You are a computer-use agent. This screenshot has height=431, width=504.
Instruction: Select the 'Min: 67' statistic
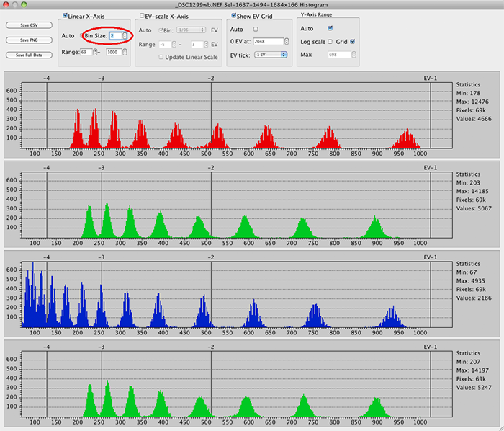467,272
